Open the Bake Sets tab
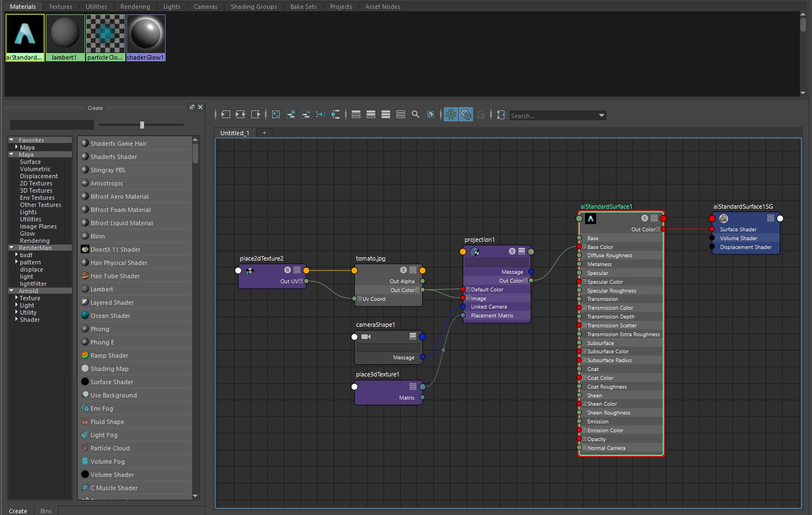Screen dimensions: 812x515 point(304,7)
